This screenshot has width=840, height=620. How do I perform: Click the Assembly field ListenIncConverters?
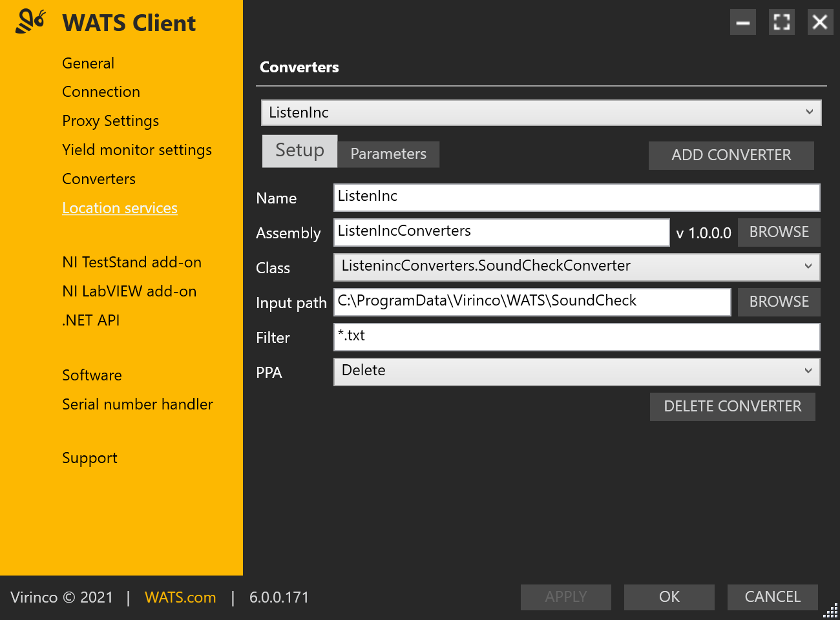[501, 232]
